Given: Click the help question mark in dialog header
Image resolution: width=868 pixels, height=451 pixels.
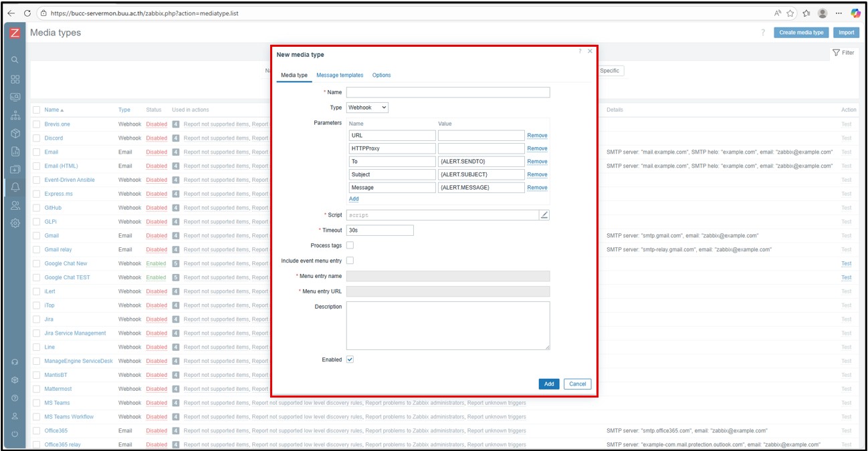Looking at the screenshot, I should [580, 51].
